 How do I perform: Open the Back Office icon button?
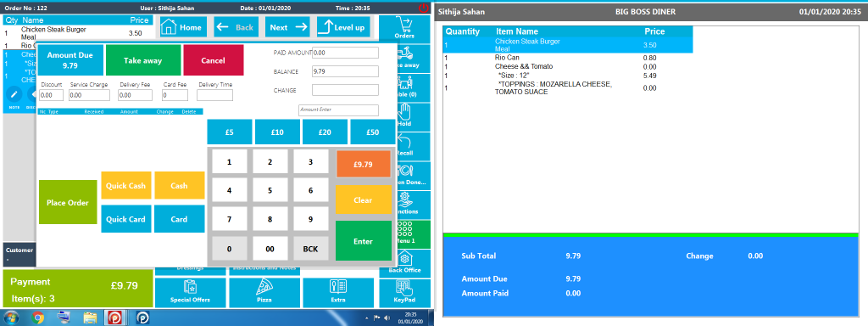404,263
